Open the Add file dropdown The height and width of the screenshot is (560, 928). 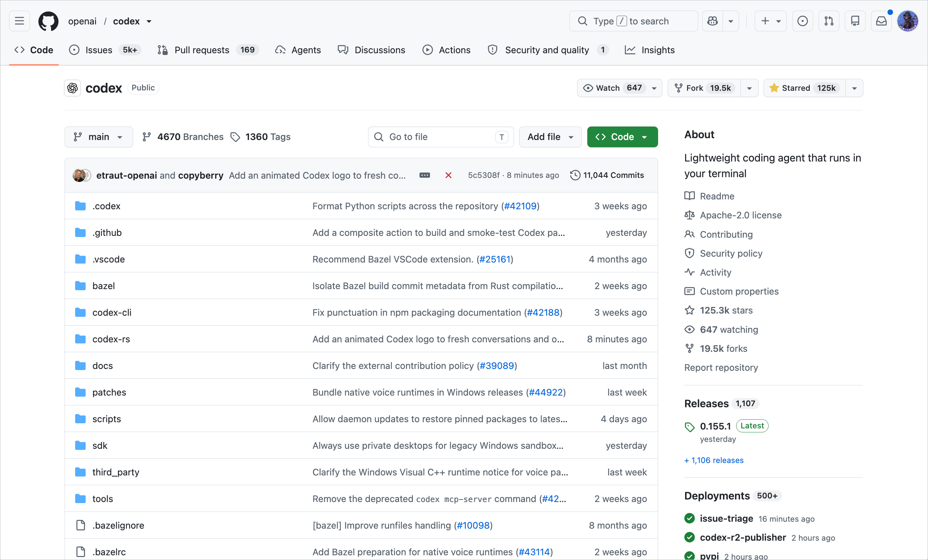550,137
